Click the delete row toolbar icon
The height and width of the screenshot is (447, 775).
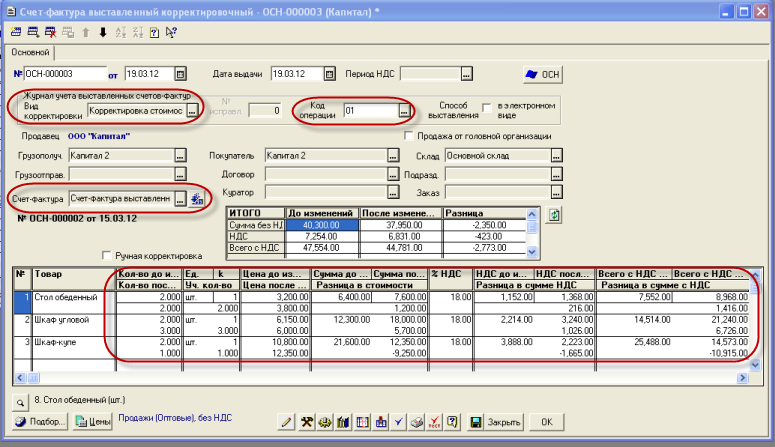[x=50, y=31]
